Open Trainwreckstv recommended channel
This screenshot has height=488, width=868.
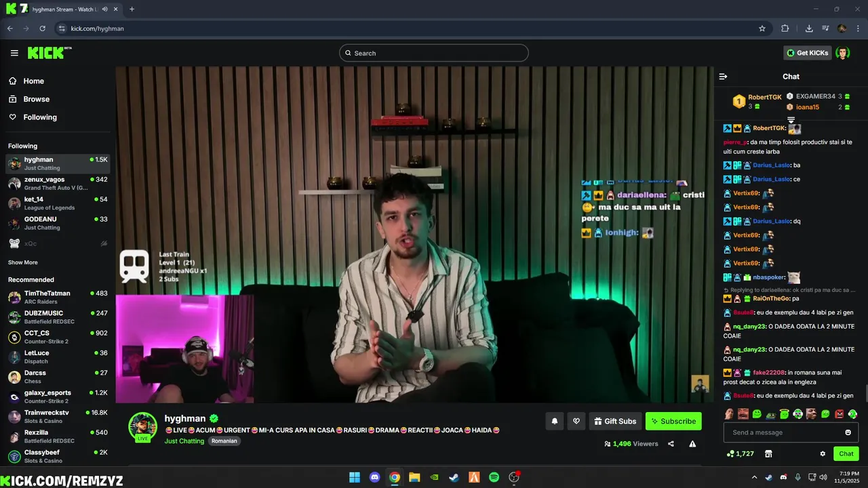tap(58, 416)
